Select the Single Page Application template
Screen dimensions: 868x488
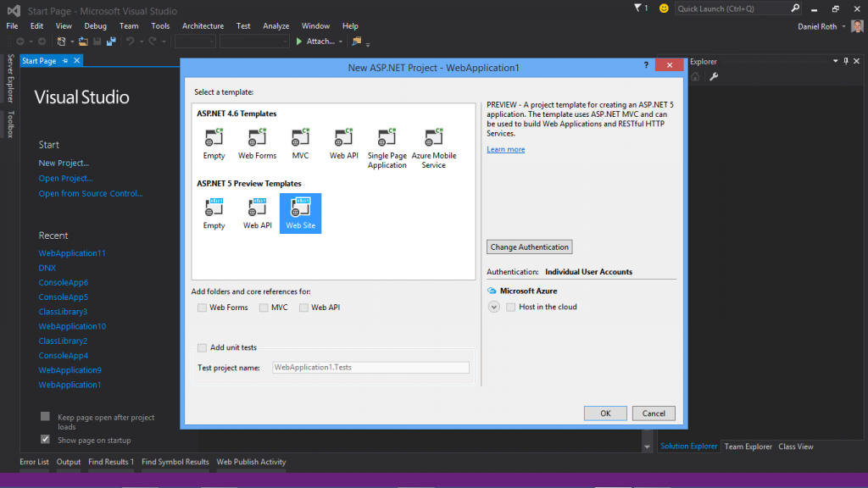tap(387, 147)
